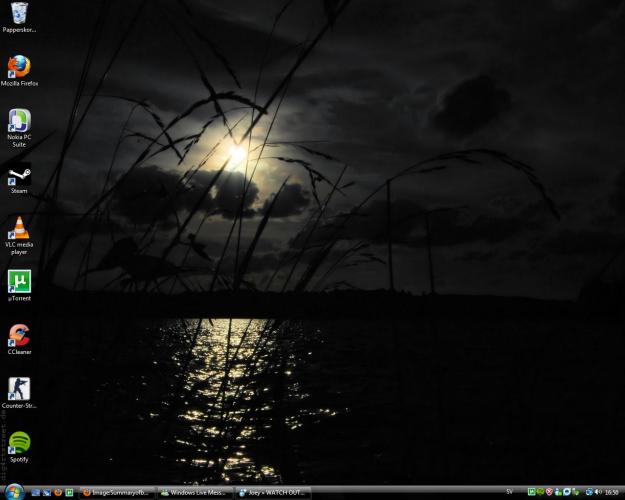Click Show Desktop in Quick Launch
Image resolution: width=625 pixels, height=500 pixels.
click(35, 492)
